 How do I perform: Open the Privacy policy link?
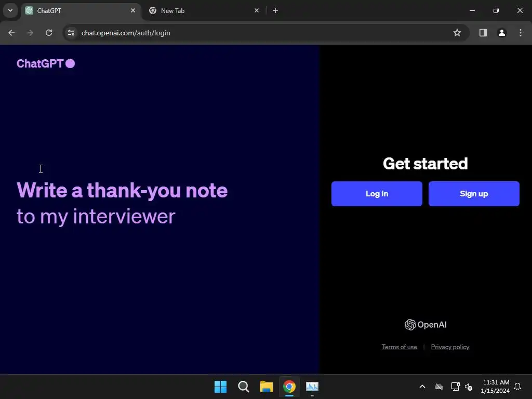[x=450, y=347]
